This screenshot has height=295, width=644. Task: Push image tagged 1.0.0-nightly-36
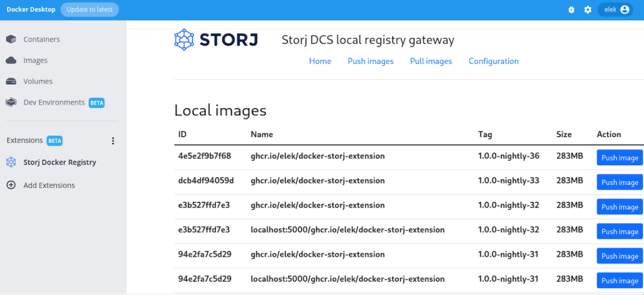click(x=619, y=158)
